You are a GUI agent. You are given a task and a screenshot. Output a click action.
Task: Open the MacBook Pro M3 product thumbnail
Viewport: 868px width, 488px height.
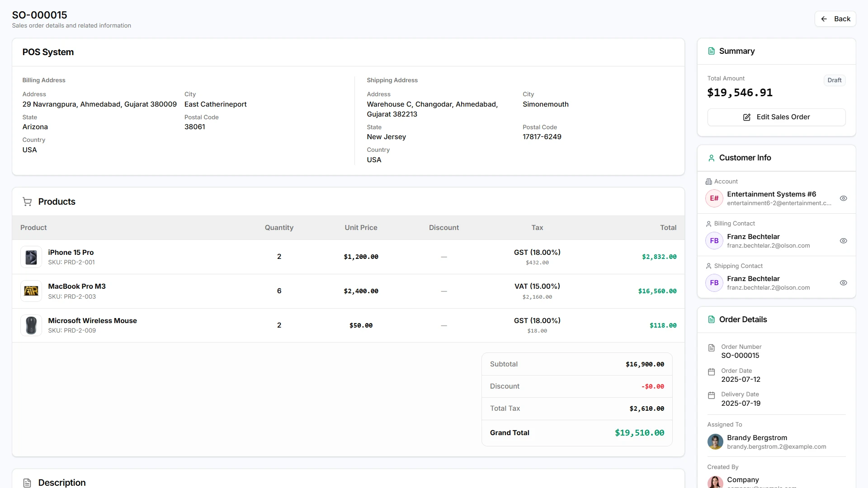point(31,291)
